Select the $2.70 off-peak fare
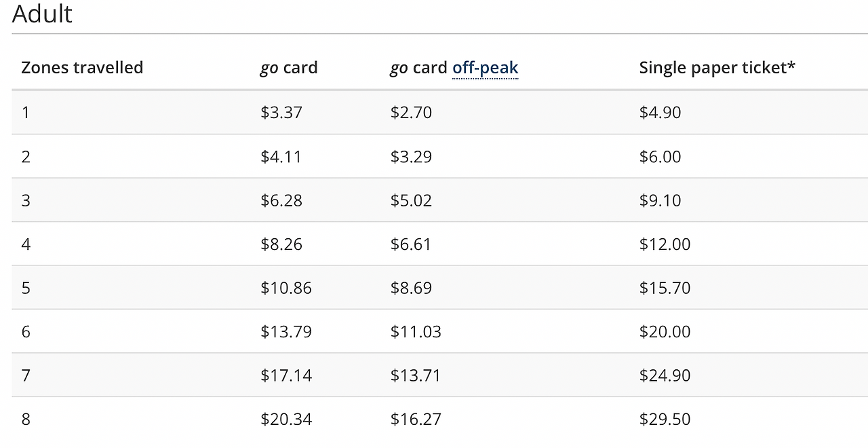Viewport: 868px width, 448px height. pyautogui.click(x=411, y=113)
